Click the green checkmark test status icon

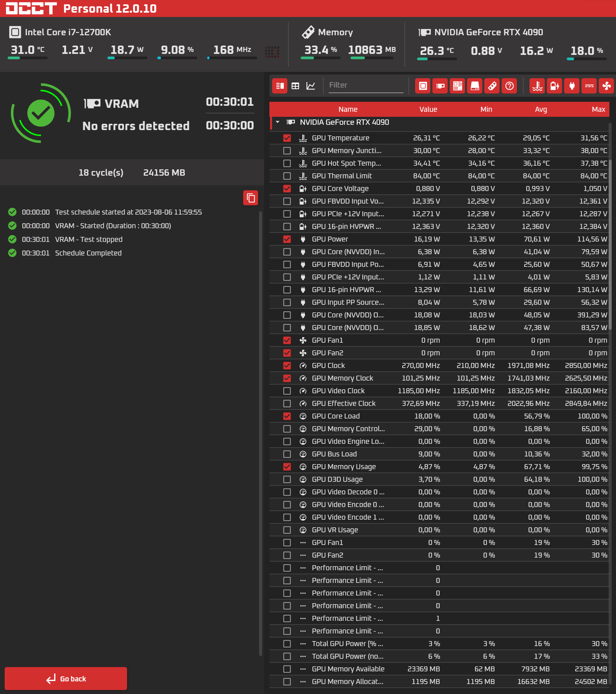click(41, 113)
